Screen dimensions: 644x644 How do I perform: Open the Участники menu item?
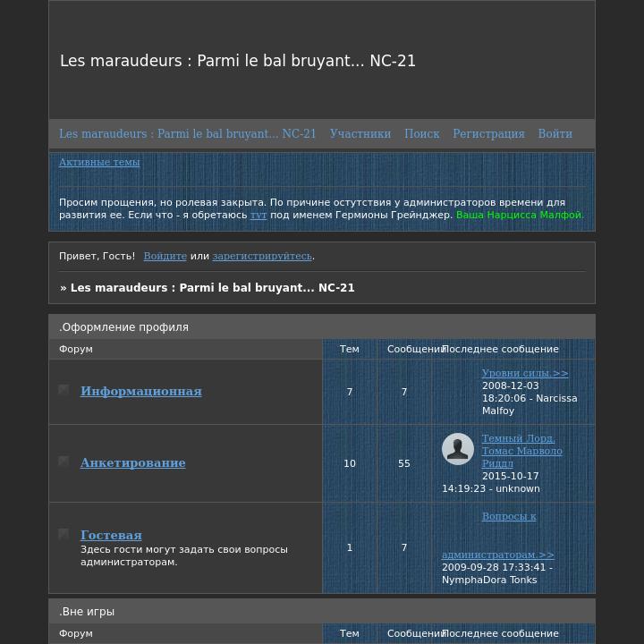360,133
